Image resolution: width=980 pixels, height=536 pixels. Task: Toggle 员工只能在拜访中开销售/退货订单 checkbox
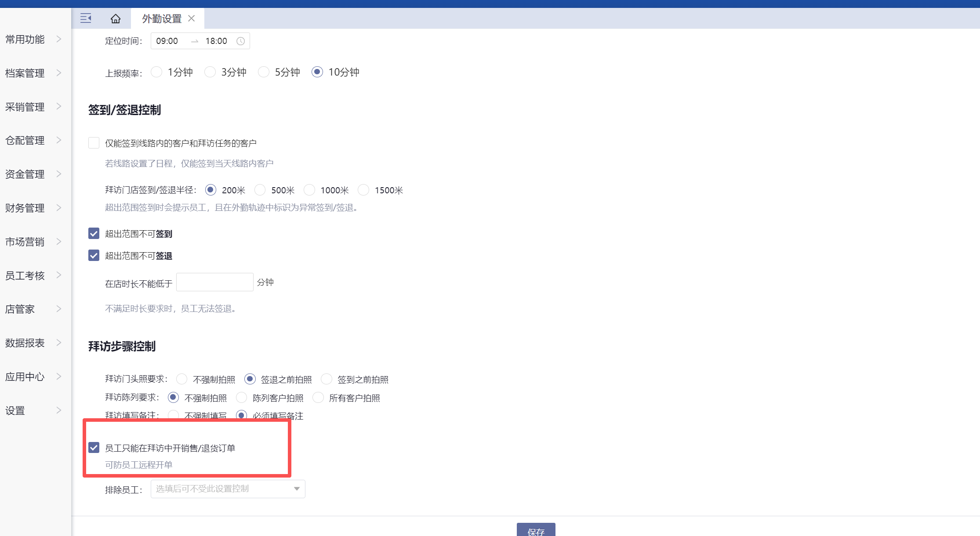(94, 448)
